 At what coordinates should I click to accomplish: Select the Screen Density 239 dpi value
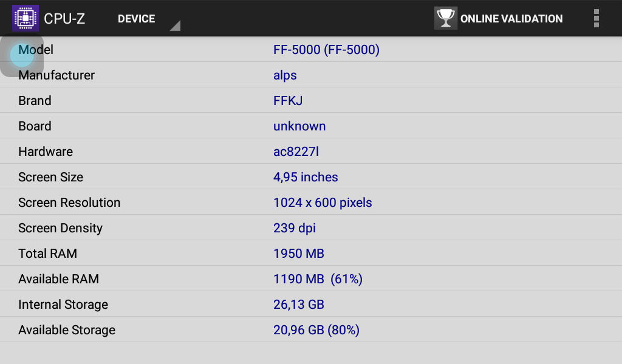pos(295,228)
